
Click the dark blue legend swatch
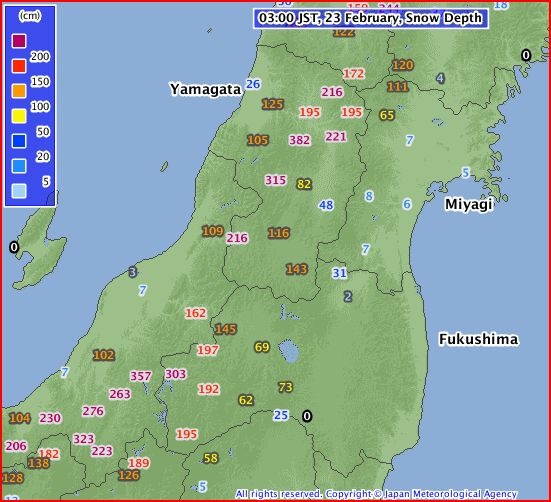pyautogui.click(x=19, y=141)
